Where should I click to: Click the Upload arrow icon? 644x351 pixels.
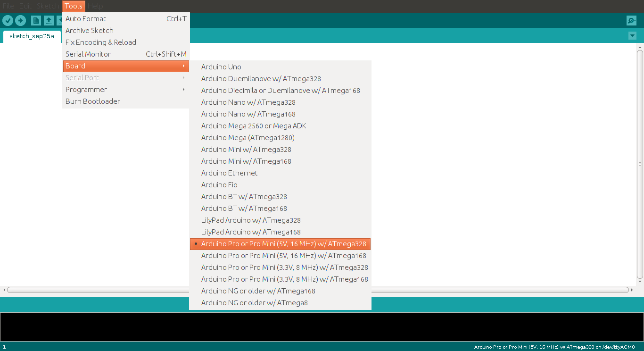coord(20,21)
